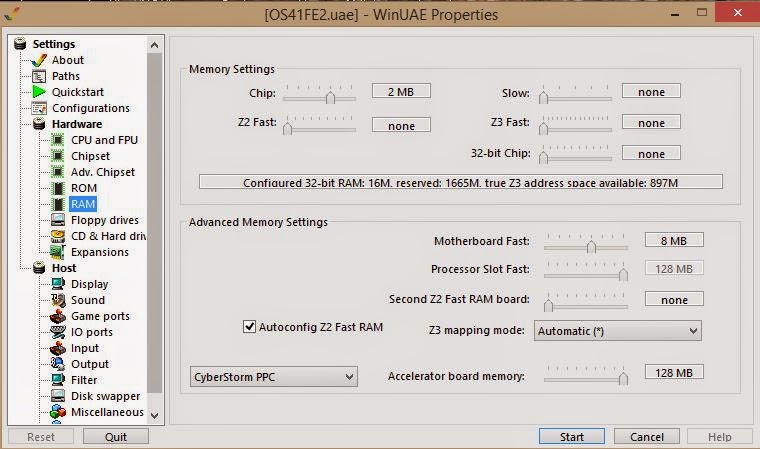Open Expansions settings
The width and height of the screenshot is (760, 449).
100,252
